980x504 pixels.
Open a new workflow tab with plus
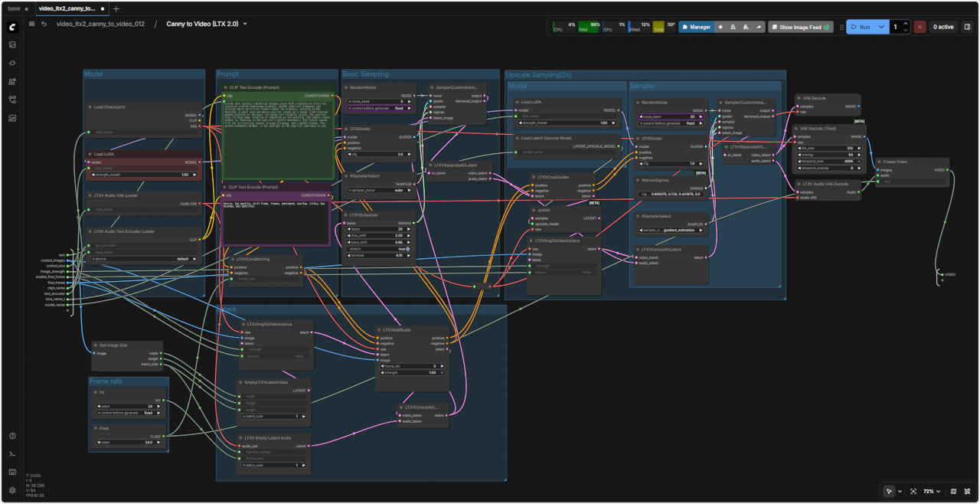pyautogui.click(x=116, y=8)
